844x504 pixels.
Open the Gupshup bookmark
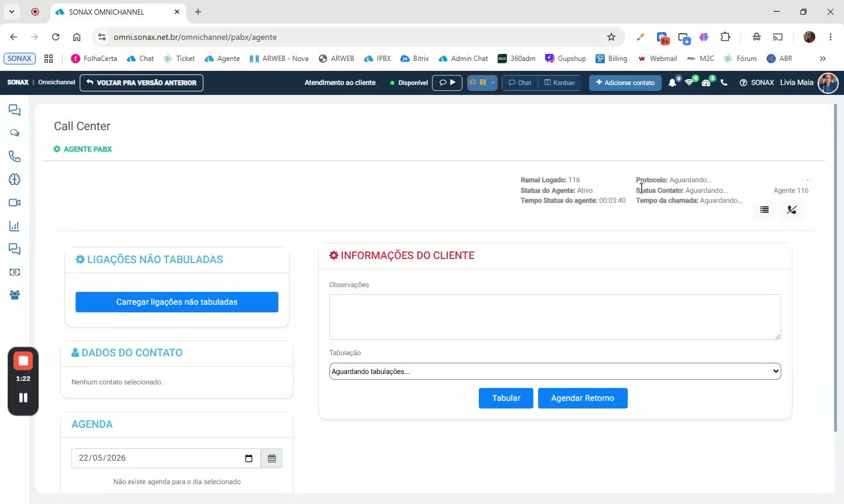coord(566,59)
